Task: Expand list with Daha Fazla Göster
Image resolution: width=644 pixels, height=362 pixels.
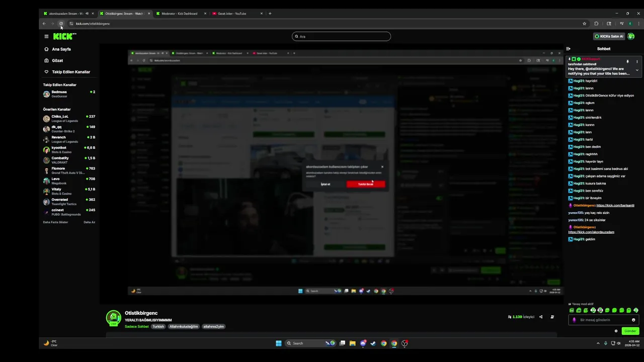Action: coord(55,222)
